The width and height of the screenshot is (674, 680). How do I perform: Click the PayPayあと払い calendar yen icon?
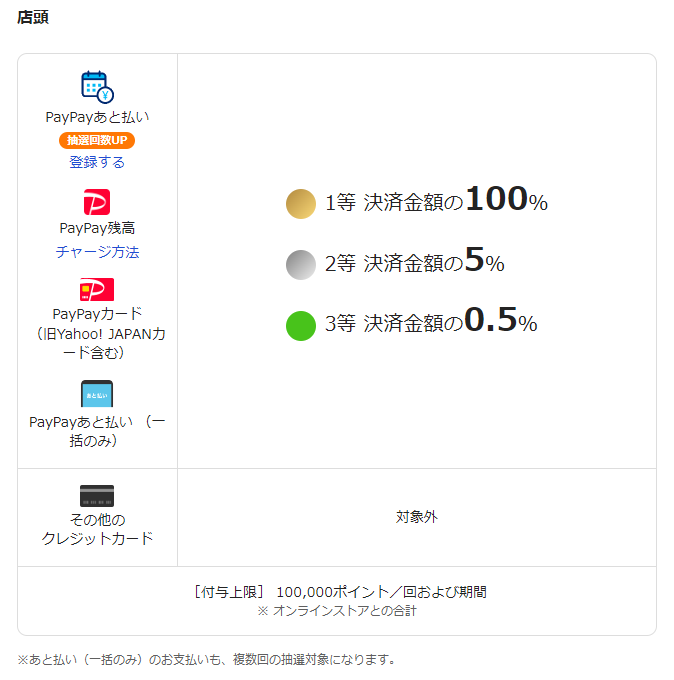97,87
